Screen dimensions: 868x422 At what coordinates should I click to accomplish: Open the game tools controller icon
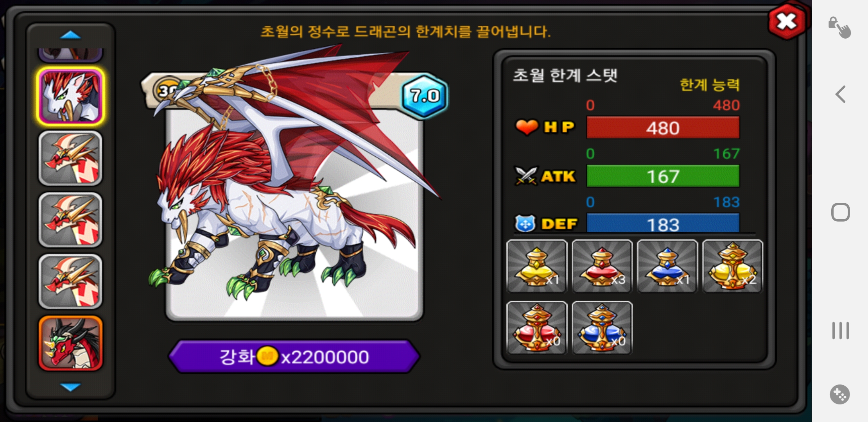click(840, 394)
